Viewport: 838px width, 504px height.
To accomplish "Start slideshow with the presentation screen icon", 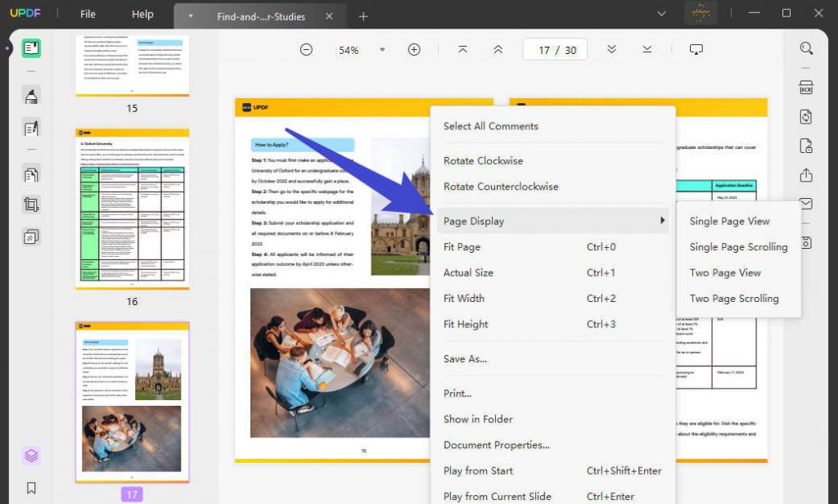I will 696,49.
